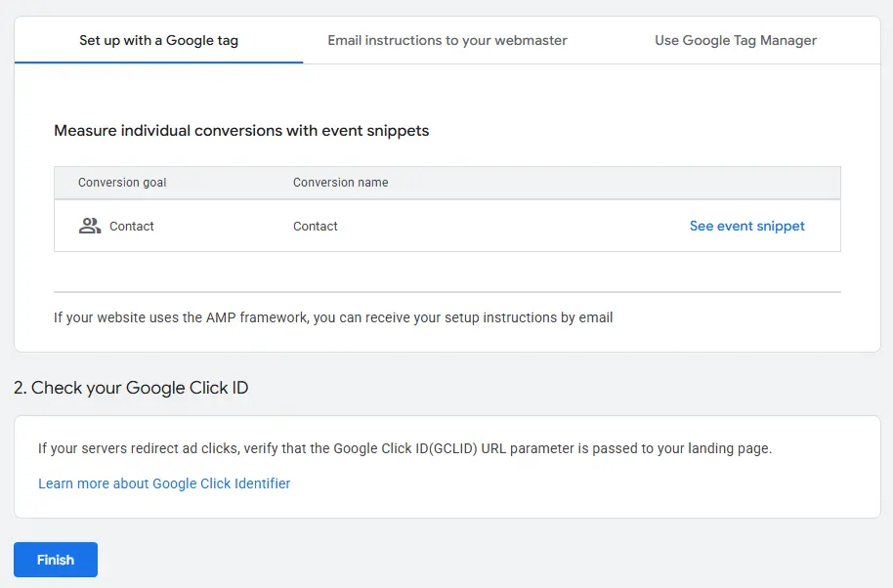Click the blue underline of the active tab
This screenshot has width=893, height=588.
coord(158,63)
